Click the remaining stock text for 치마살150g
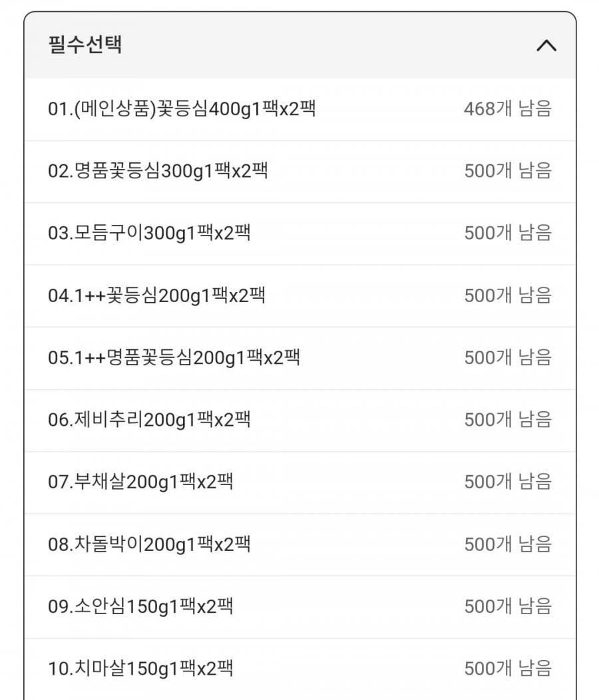This screenshot has width=599, height=700. (x=508, y=668)
